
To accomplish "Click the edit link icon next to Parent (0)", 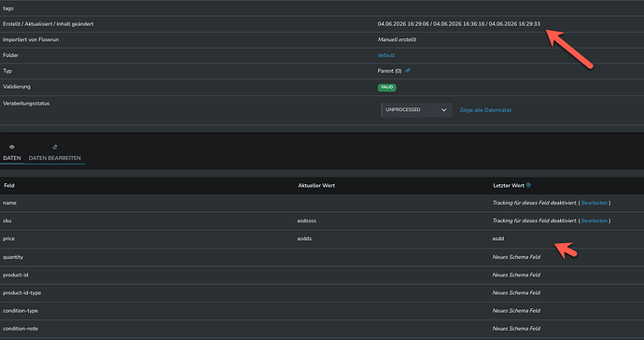I will [x=408, y=71].
